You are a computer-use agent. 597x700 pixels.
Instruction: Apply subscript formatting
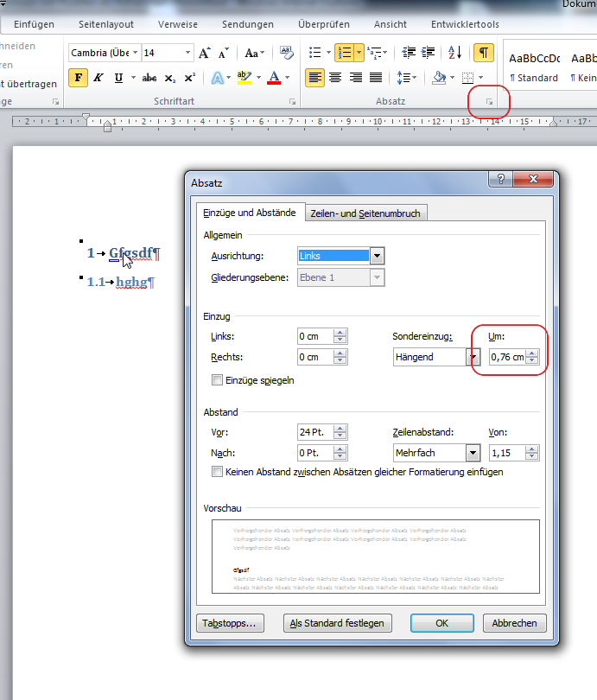point(169,78)
